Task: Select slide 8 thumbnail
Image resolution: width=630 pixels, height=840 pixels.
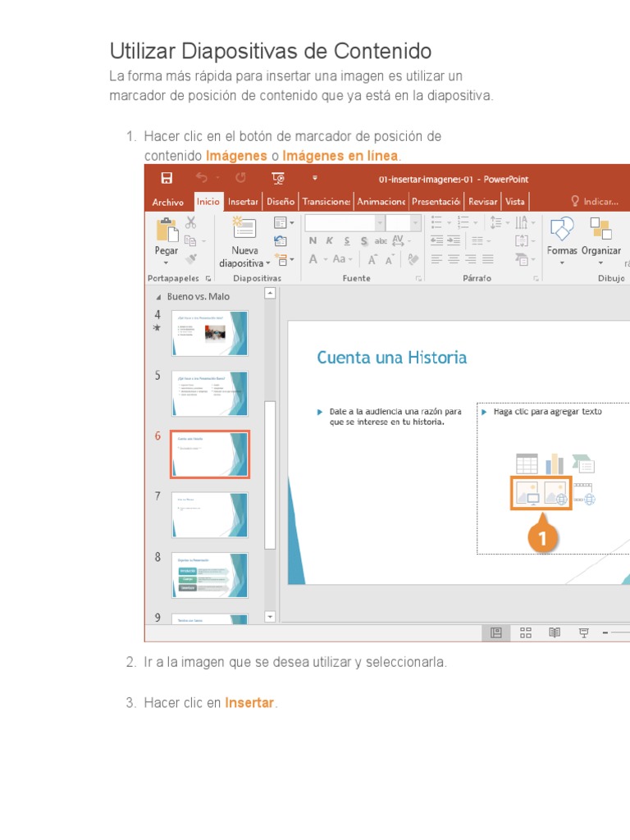Action: 209,575
